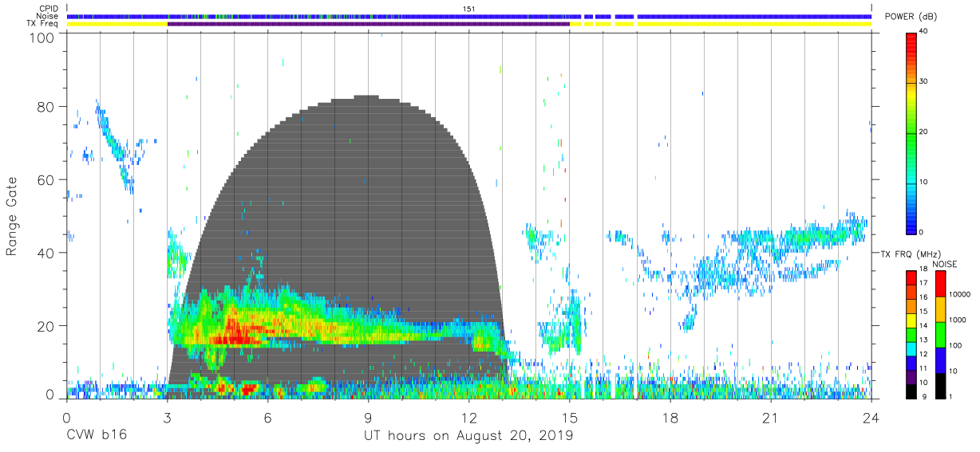The width and height of the screenshot is (980, 452).
Task: Click the UT hours axis tick '3'
Action: (167, 417)
